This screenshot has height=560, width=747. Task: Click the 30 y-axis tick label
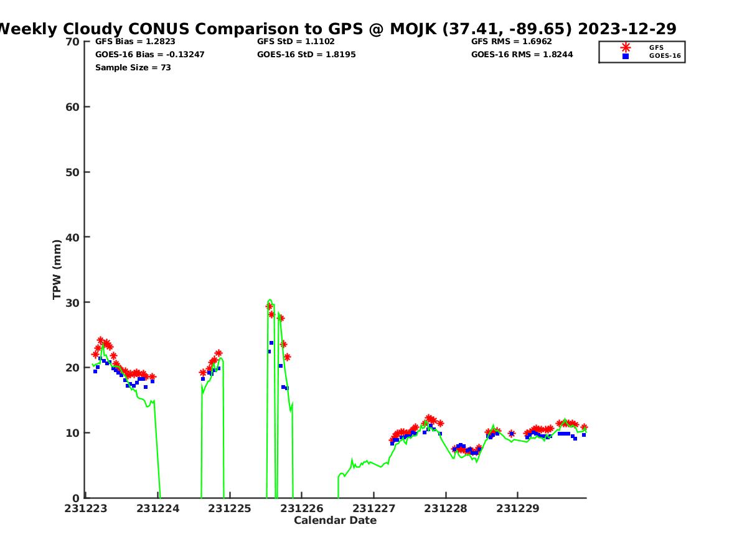pos(72,302)
